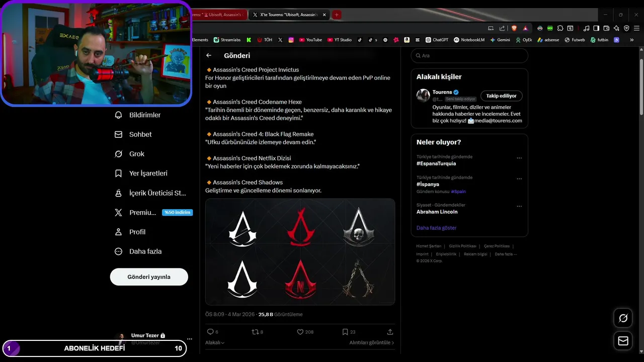Open the ChatGPT bookmark
The width and height of the screenshot is (644, 362).
pyautogui.click(x=437, y=40)
